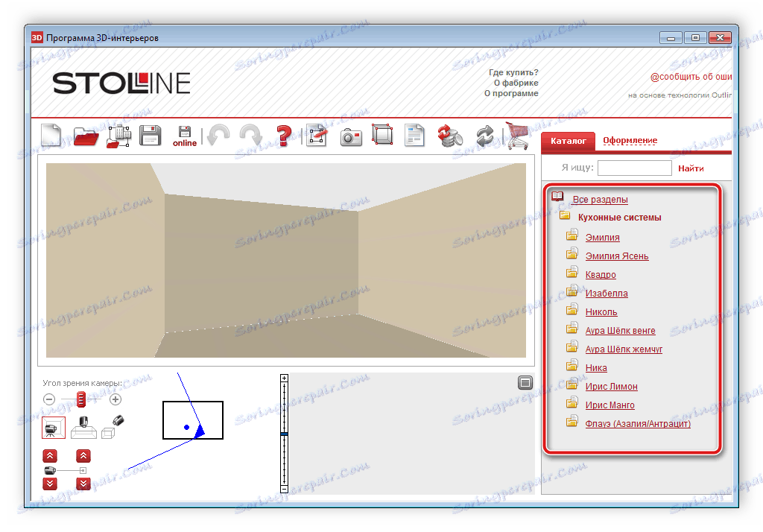Click left red double-up arrow button

[x=50, y=456]
